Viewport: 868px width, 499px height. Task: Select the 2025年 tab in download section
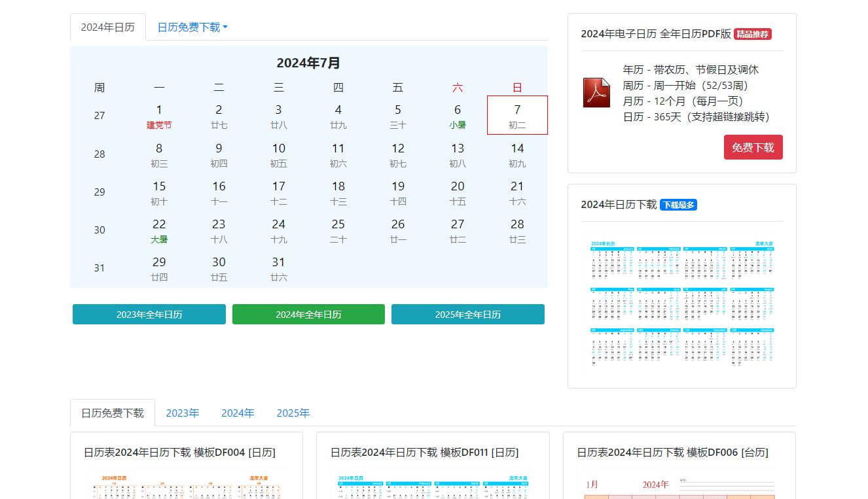(x=293, y=413)
